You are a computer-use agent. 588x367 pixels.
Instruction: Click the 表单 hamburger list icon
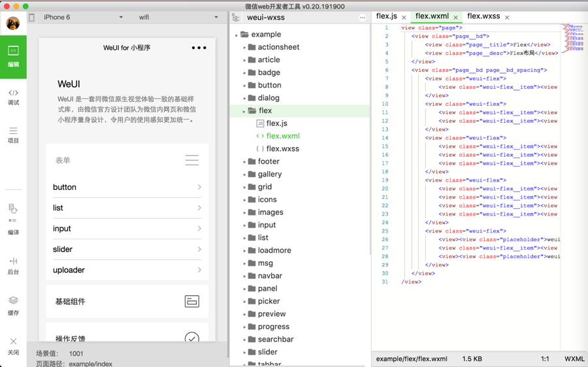tap(191, 160)
